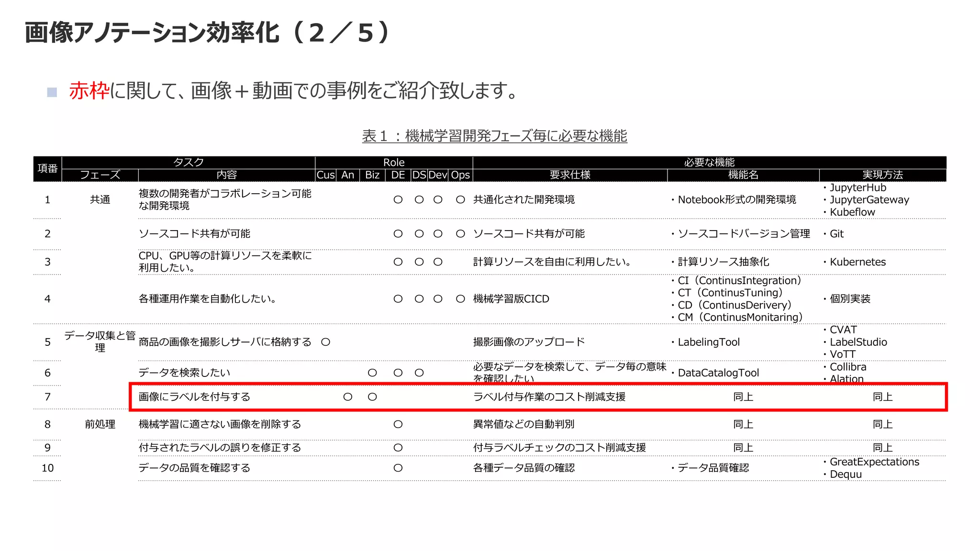Click the 機械学習に適さない画像を削除する cell
The height and width of the screenshot is (551, 980).
tap(220, 424)
